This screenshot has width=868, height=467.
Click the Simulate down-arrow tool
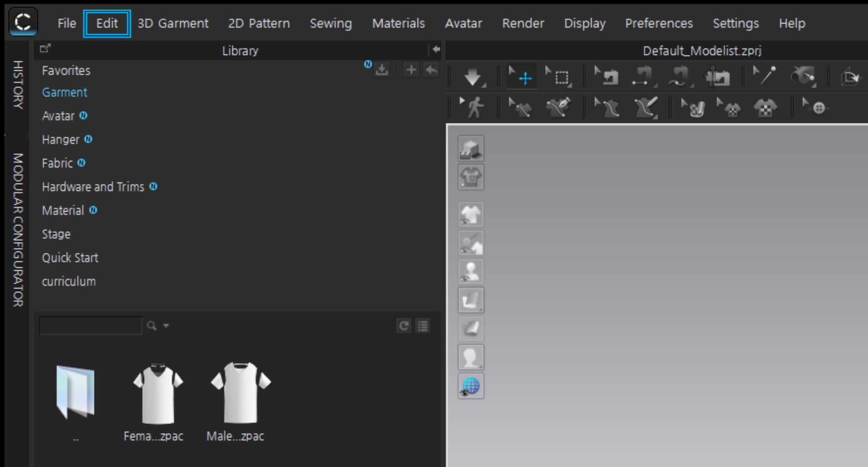click(473, 77)
